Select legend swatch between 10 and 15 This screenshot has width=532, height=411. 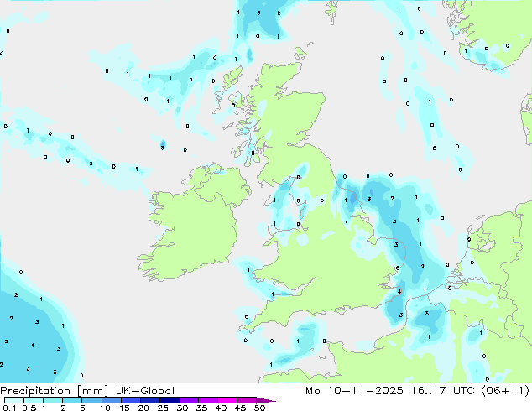[112, 400]
